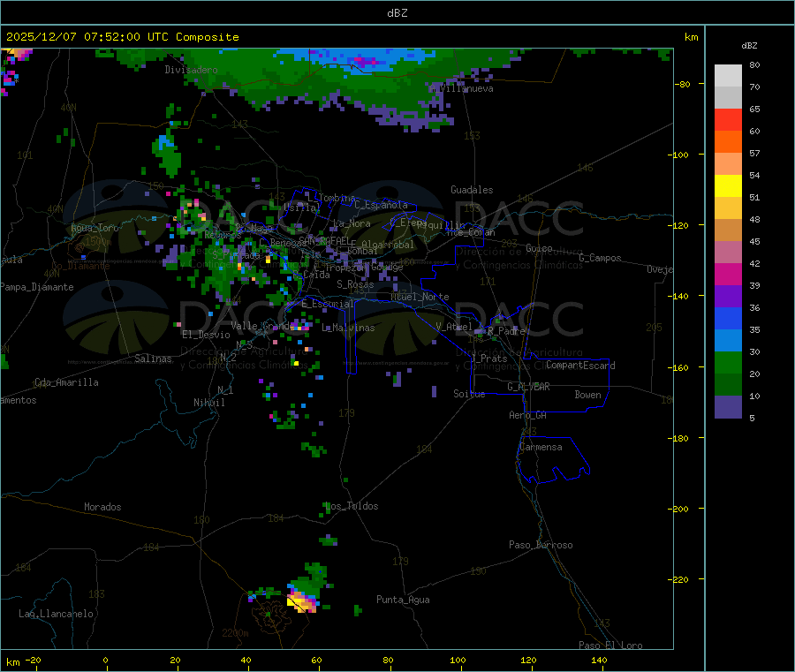Image resolution: width=795 pixels, height=672 pixels.
Task: Click the Carmensa map label
Action: [x=541, y=447]
